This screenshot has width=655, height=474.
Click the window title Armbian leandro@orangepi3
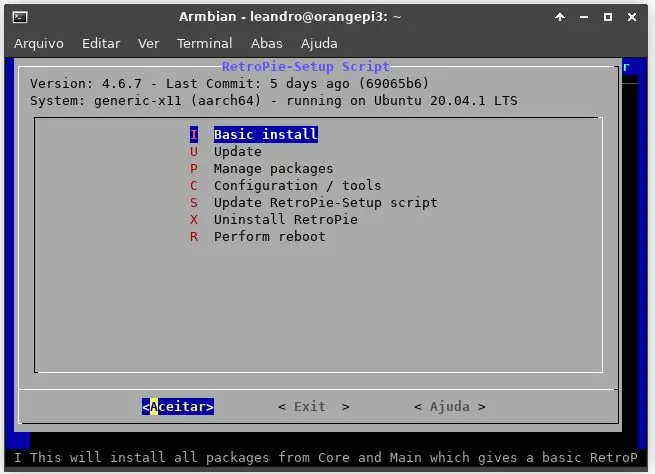pos(290,17)
